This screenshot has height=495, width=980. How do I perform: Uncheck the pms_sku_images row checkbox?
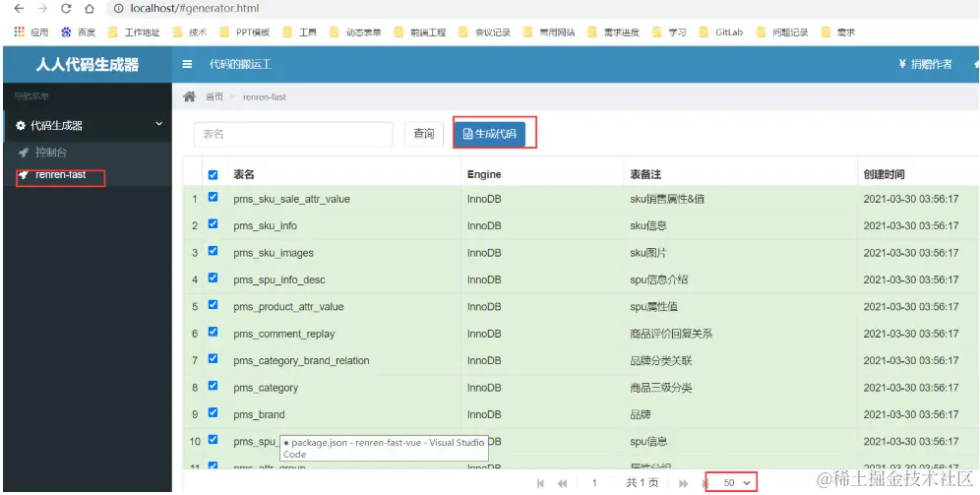coord(214,250)
